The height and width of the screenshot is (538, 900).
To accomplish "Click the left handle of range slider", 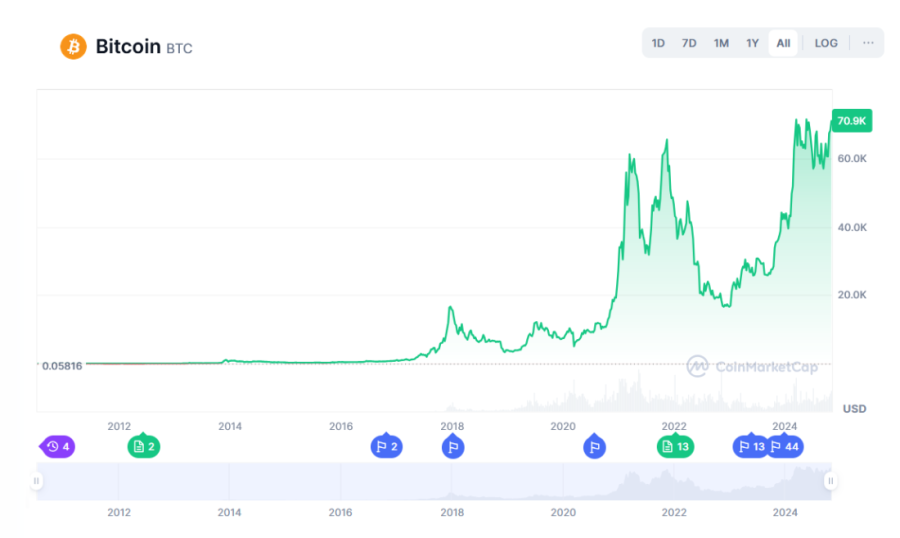I will click(x=37, y=481).
